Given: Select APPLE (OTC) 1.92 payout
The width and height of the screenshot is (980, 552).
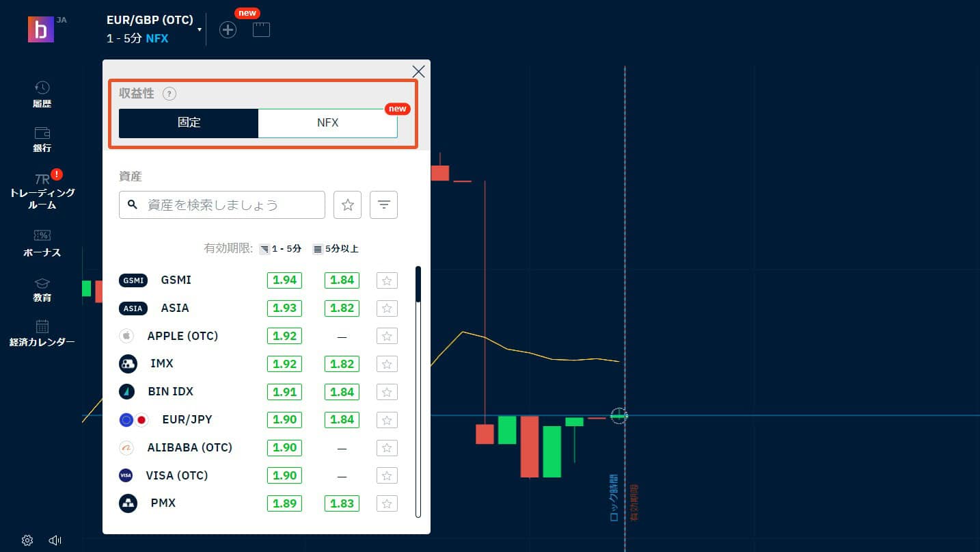Looking at the screenshot, I should pos(284,337).
